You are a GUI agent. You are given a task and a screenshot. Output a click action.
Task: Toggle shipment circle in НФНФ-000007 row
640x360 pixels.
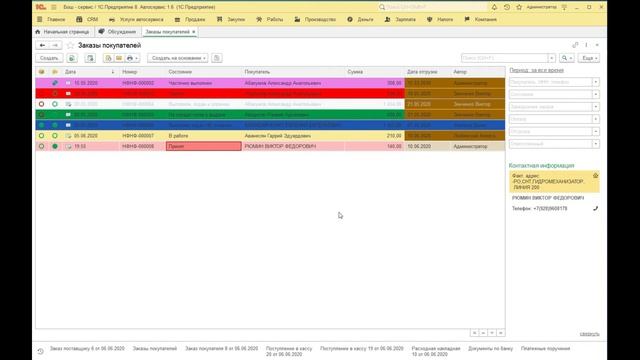tap(55, 136)
